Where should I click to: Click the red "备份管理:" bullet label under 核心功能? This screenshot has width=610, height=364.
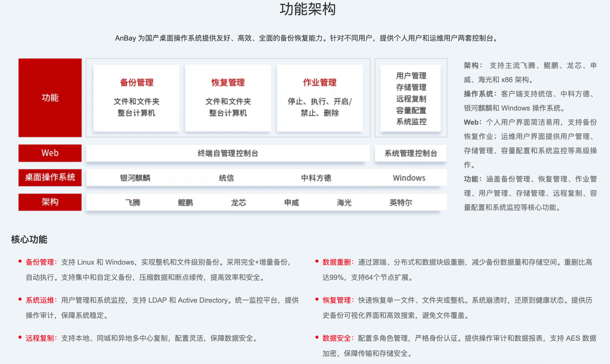[42, 262]
